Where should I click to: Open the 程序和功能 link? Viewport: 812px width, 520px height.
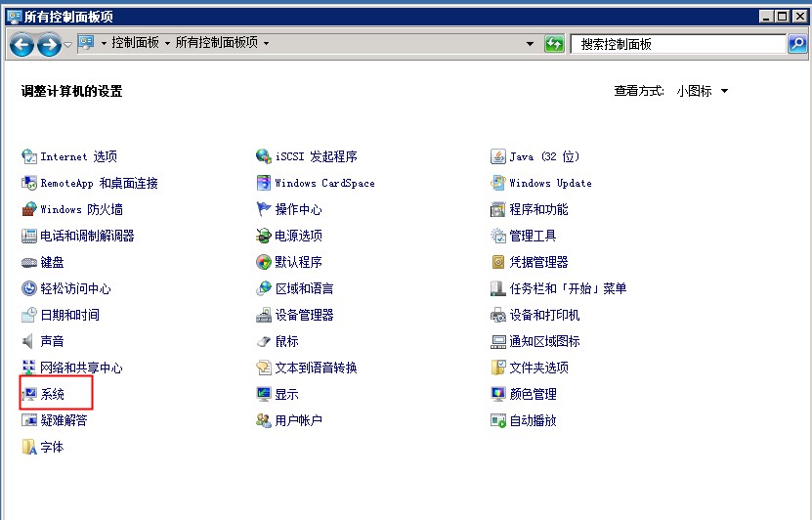(x=538, y=209)
